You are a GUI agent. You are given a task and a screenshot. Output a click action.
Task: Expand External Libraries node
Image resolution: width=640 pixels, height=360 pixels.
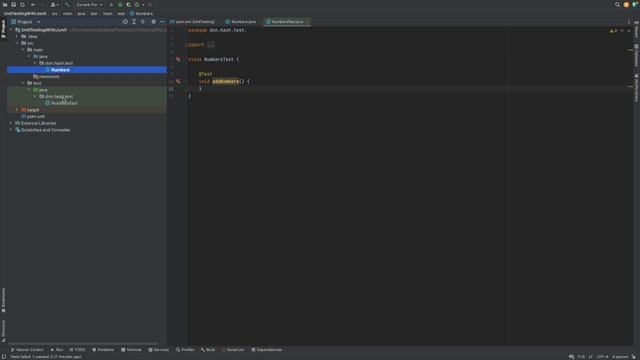11,123
